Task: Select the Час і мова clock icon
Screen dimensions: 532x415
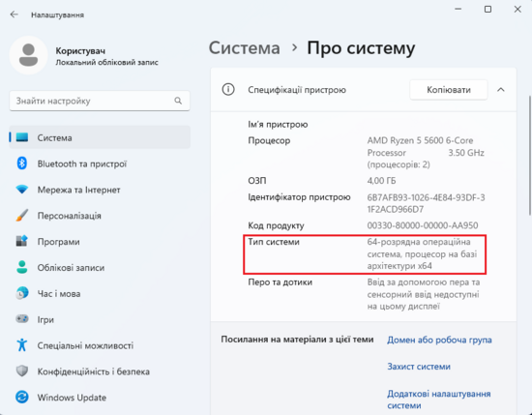Action: pos(22,293)
